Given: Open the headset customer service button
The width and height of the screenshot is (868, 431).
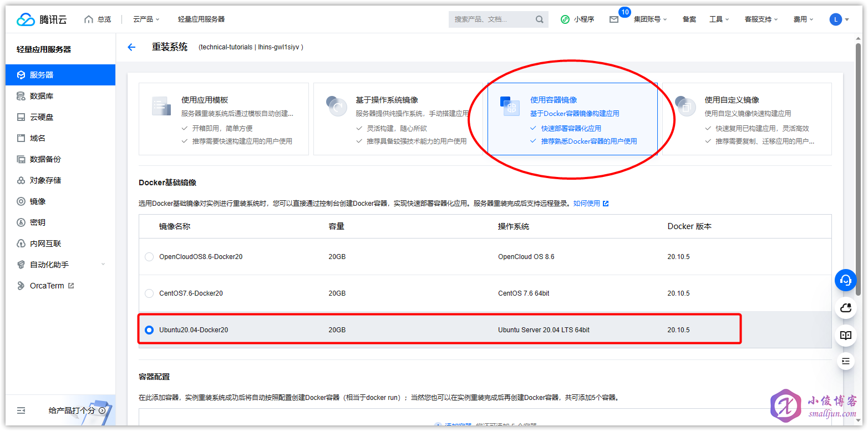Looking at the screenshot, I should (846, 280).
